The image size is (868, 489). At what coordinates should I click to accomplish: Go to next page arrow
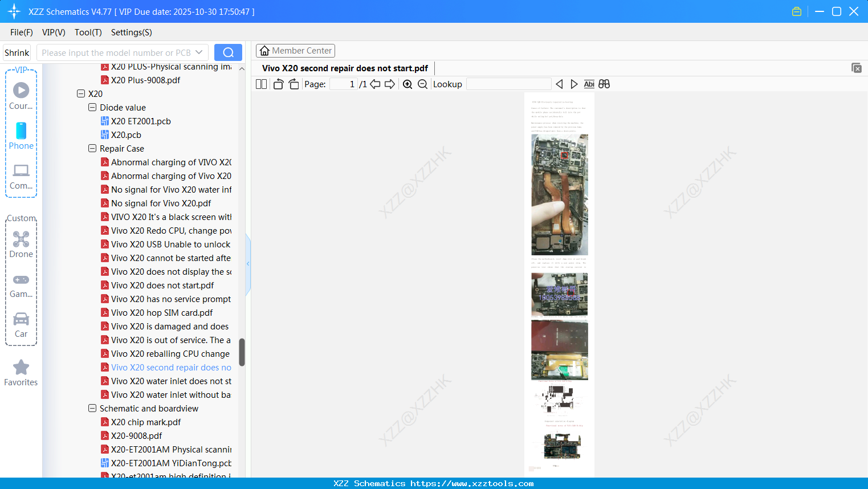390,84
